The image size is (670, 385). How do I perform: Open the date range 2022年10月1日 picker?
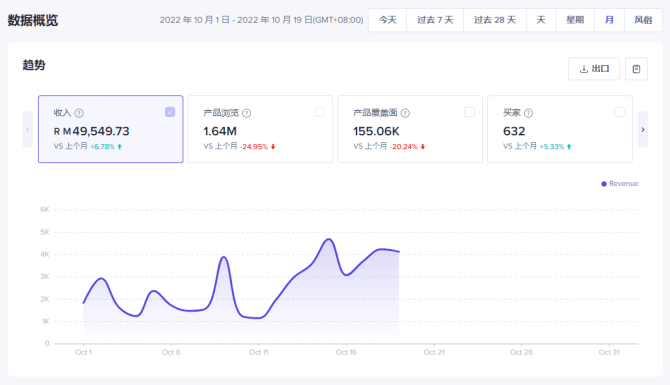[261, 20]
